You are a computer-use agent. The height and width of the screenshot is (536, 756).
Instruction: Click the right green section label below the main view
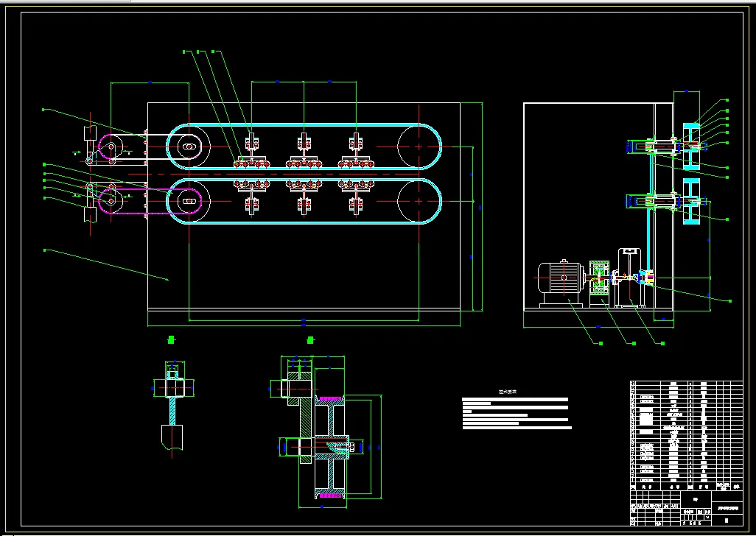pos(310,340)
